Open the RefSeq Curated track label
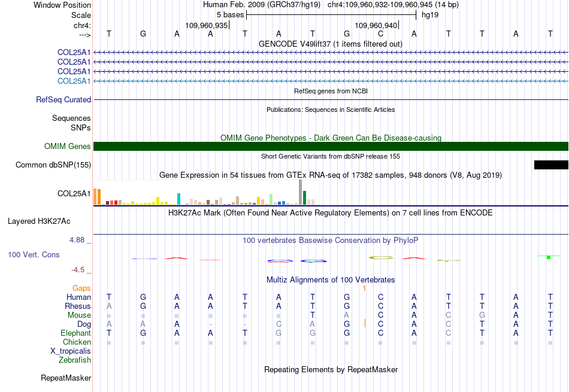The width and height of the screenshot is (569, 392). [x=63, y=100]
